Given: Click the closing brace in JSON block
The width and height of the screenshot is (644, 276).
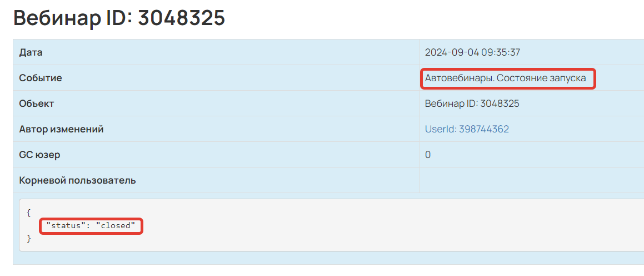Looking at the screenshot, I should point(28,239).
